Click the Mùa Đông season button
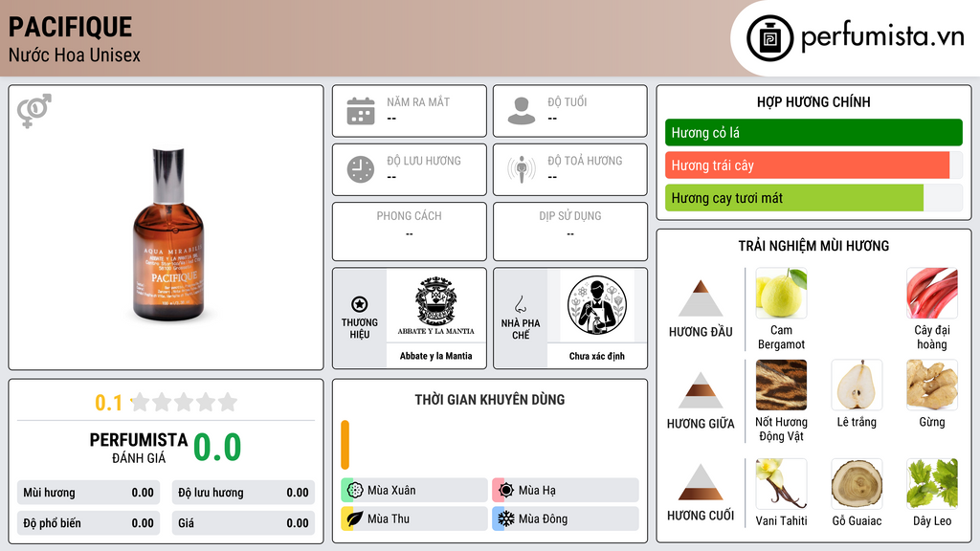 pyautogui.click(x=566, y=518)
